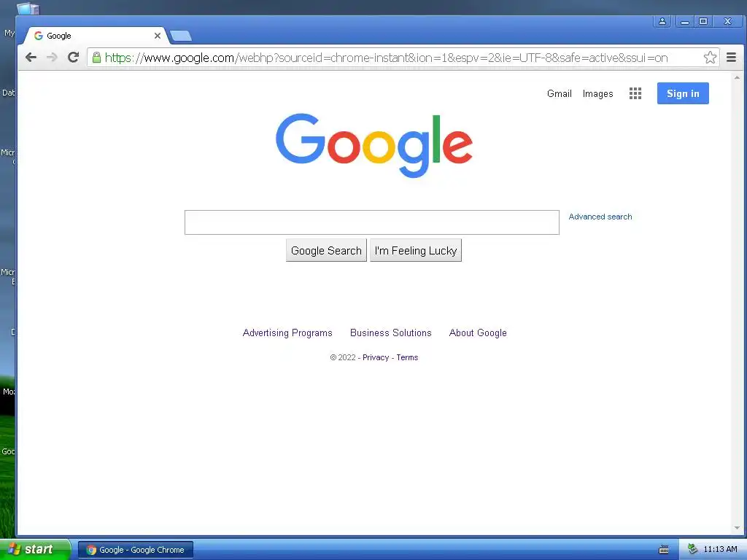This screenshot has height=560, width=747.
Task: Open About Google link
Action: (478, 332)
